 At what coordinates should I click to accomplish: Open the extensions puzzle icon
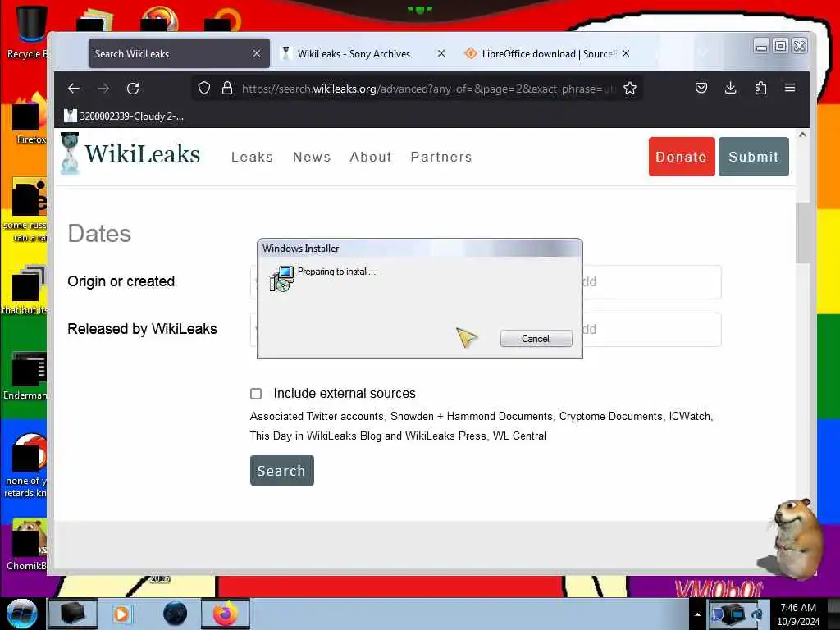(760, 88)
